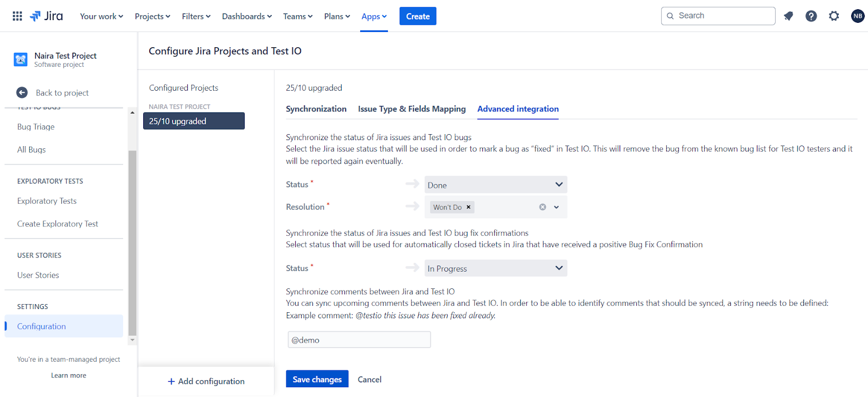The image size is (868, 397).
Task: Click the sidebar scrollbar down arrow
Action: pyautogui.click(x=132, y=340)
